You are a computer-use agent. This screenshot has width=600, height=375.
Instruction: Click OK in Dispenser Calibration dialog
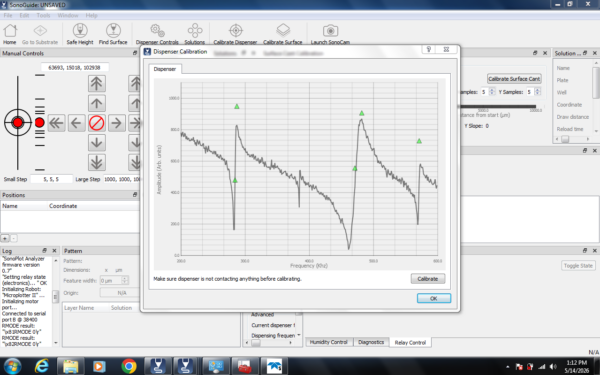[x=434, y=298]
